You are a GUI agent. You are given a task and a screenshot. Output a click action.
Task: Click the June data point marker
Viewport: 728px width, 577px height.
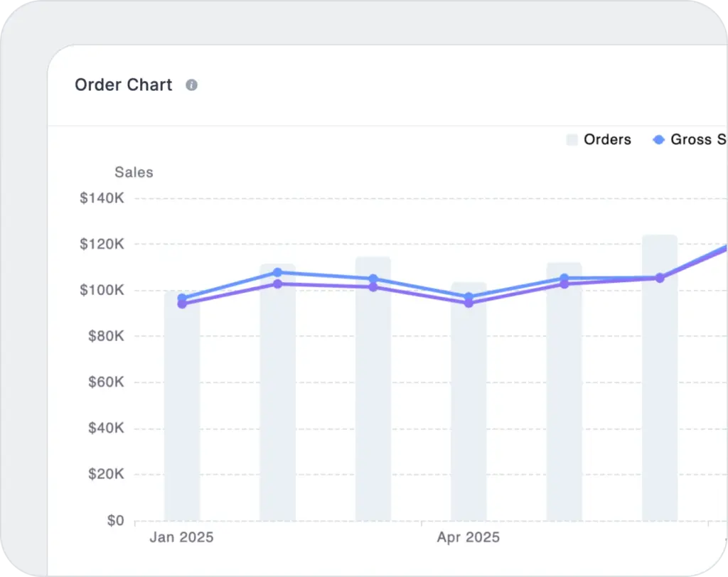[660, 278]
